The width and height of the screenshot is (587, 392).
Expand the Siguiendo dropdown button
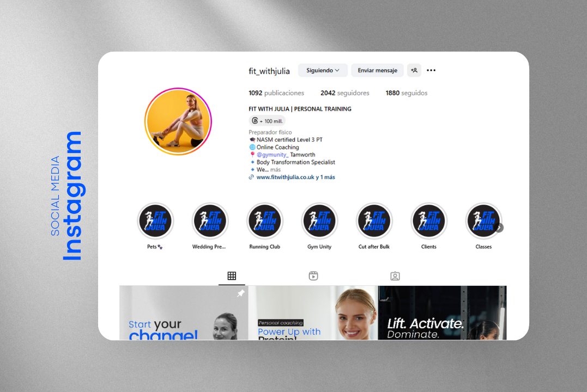coord(323,70)
